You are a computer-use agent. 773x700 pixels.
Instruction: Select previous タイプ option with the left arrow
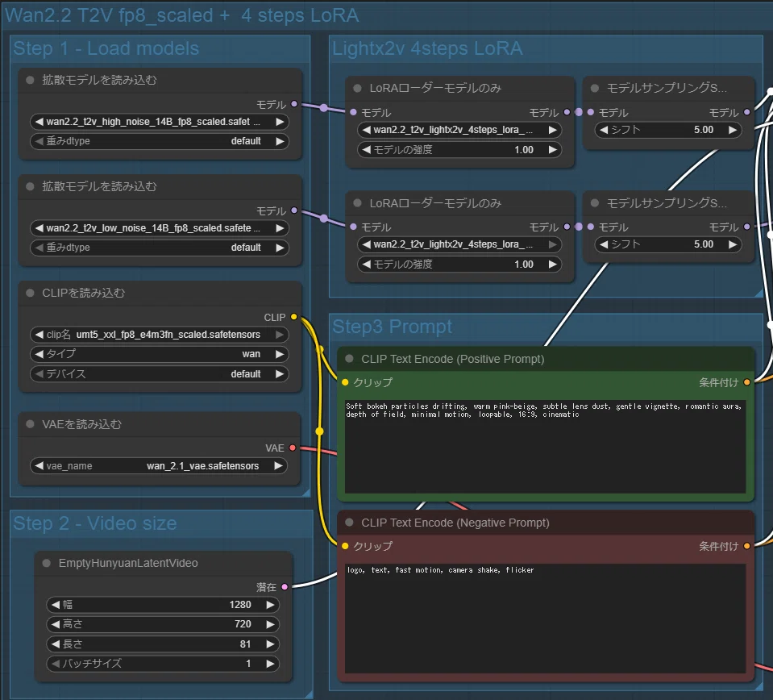pos(39,354)
